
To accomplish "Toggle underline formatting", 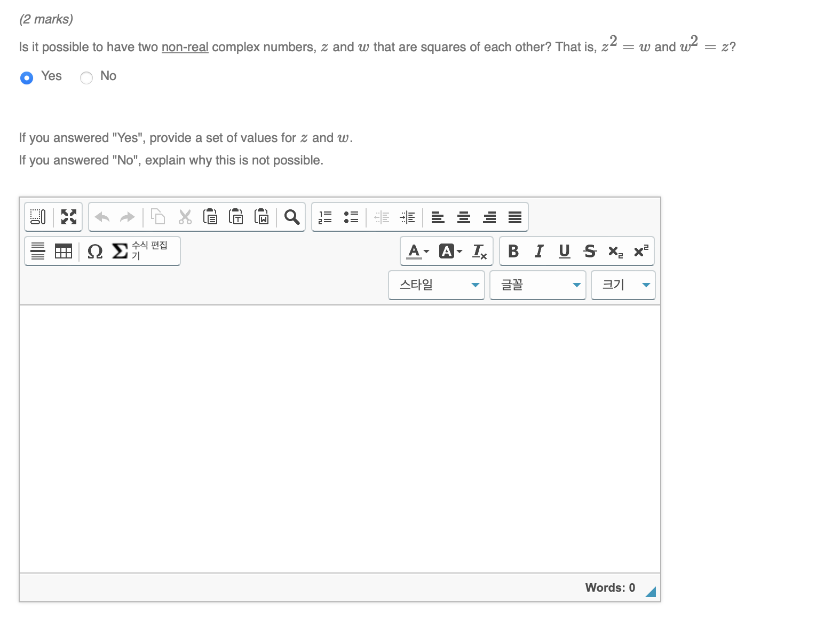I will 564,251.
